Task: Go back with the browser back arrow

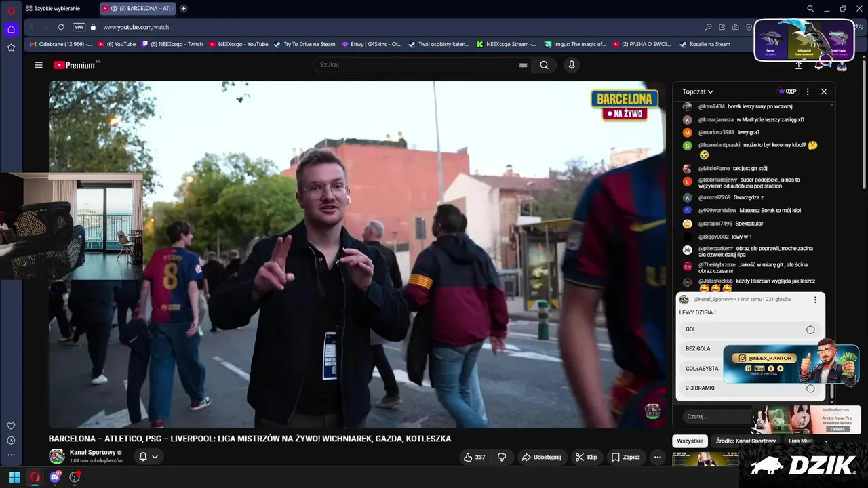Action: coord(31,27)
